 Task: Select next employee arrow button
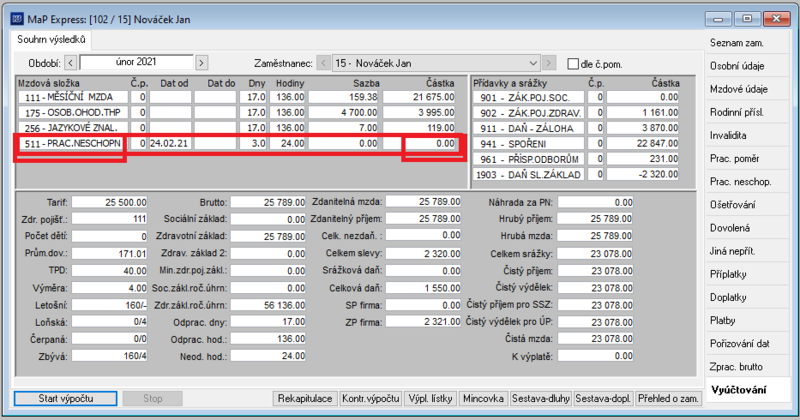coord(549,63)
